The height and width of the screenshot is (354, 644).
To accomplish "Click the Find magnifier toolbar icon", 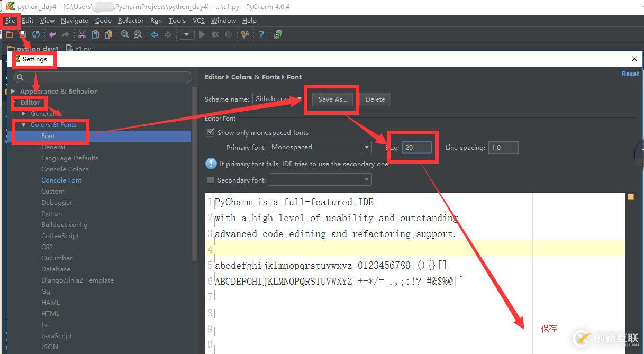I will click(125, 34).
